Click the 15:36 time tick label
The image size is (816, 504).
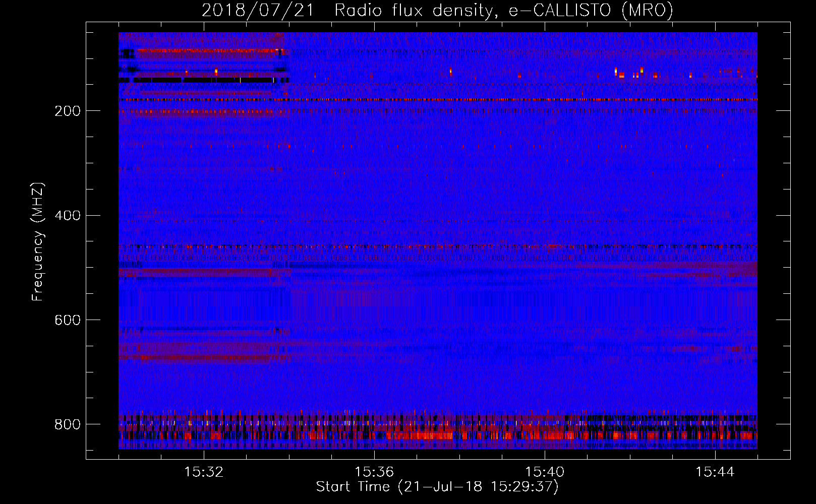pyautogui.click(x=374, y=472)
